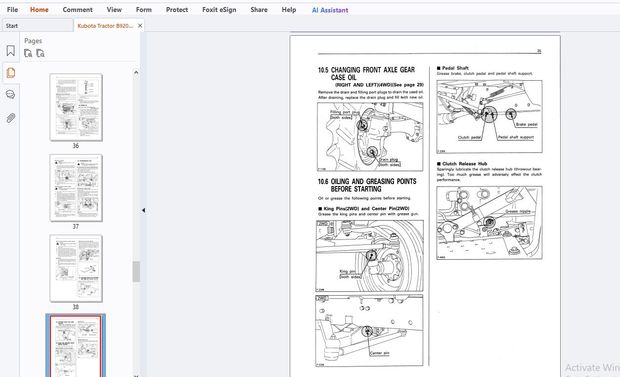Screen dimensions: 620x377
Task: Click the Pages panel icon in sidebar
Action: click(11, 73)
